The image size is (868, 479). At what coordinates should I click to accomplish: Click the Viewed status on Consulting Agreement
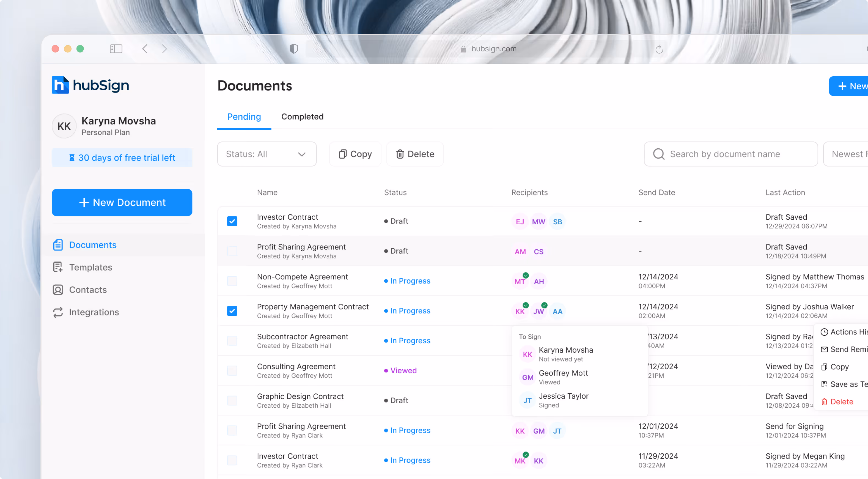coord(400,371)
